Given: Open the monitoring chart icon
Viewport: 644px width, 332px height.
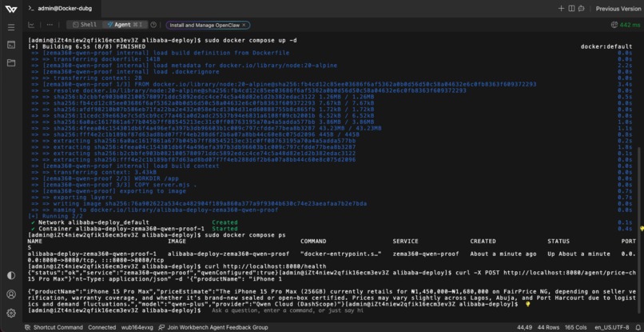Looking at the screenshot, I should pos(31,25).
